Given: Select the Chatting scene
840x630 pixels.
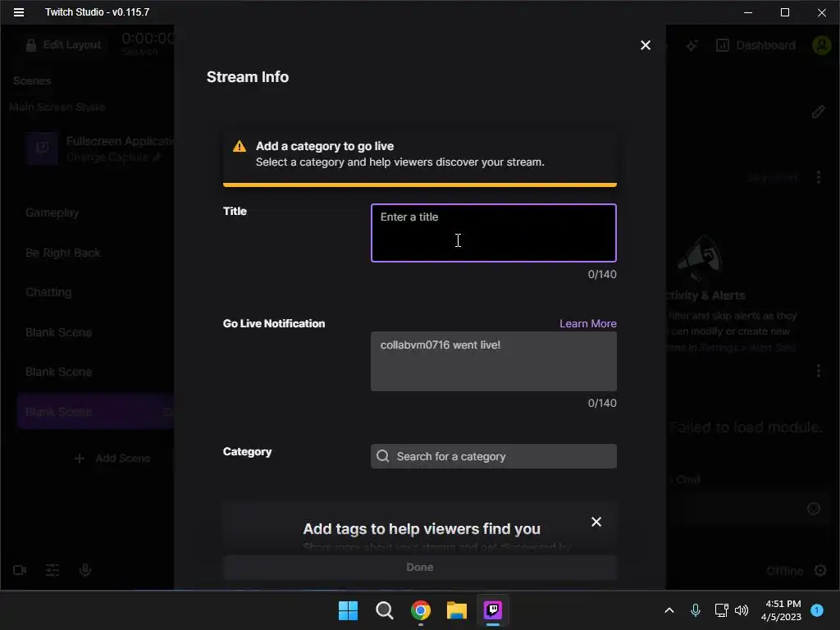Looking at the screenshot, I should point(48,292).
